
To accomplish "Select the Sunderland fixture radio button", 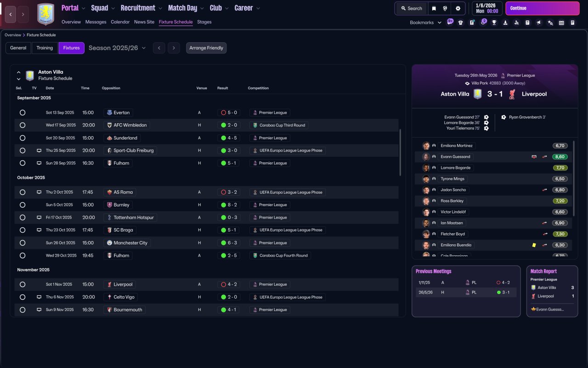I will (23, 138).
